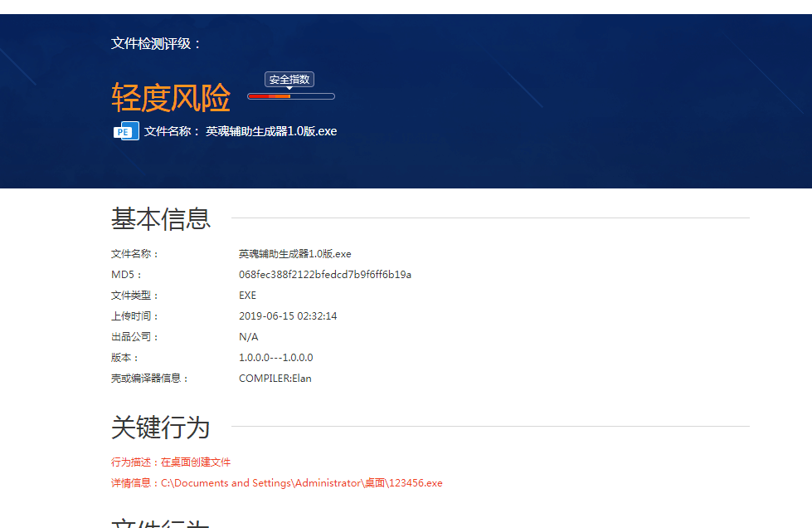Click the 关键行为 section heading
This screenshot has height=528, width=812.
pyautogui.click(x=161, y=428)
